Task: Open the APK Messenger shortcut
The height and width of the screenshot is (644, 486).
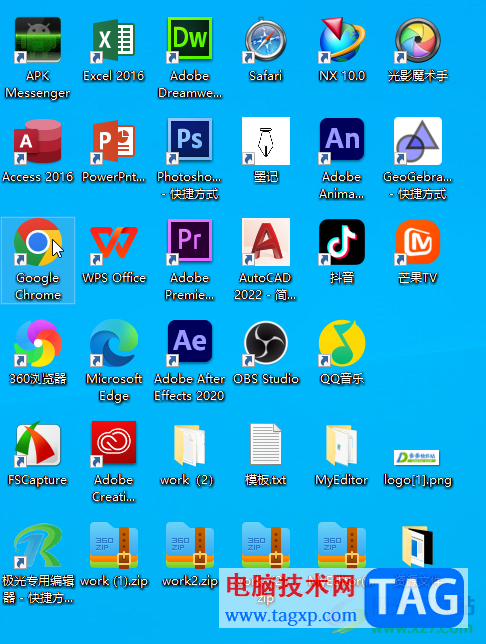Action: click(x=38, y=40)
